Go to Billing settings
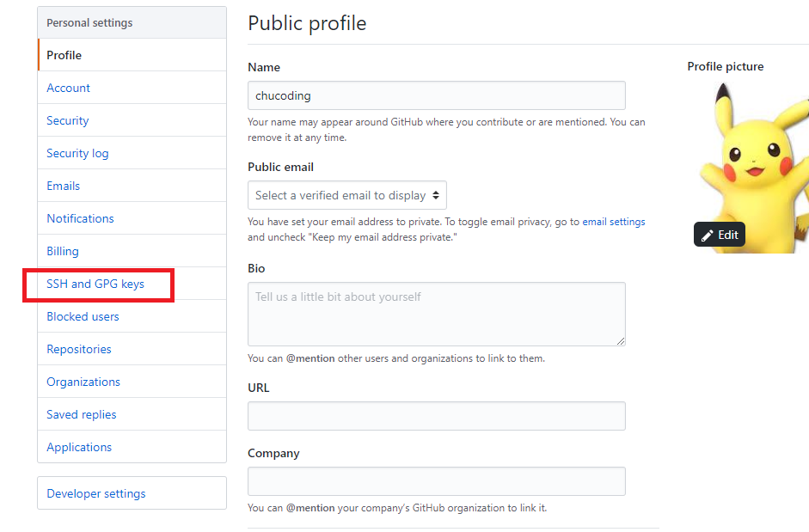Image resolution: width=809 pixels, height=532 pixels. click(132, 251)
